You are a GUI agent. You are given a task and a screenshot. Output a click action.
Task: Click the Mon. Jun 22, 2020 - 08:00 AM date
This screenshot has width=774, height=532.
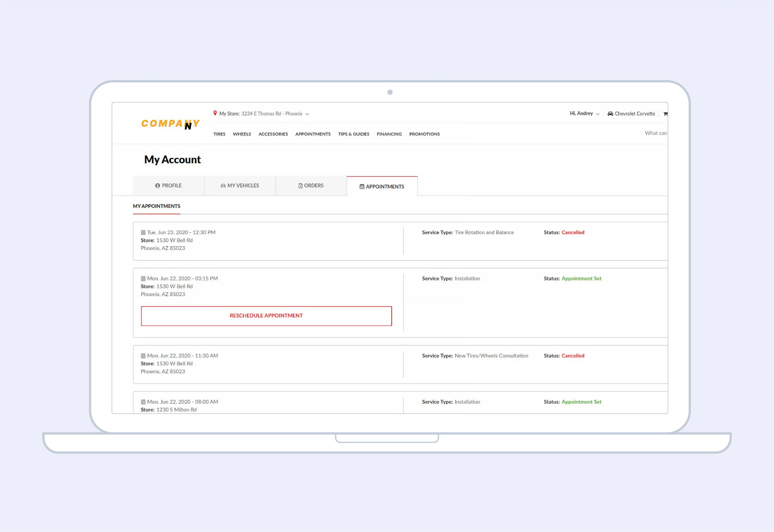pyautogui.click(x=183, y=402)
